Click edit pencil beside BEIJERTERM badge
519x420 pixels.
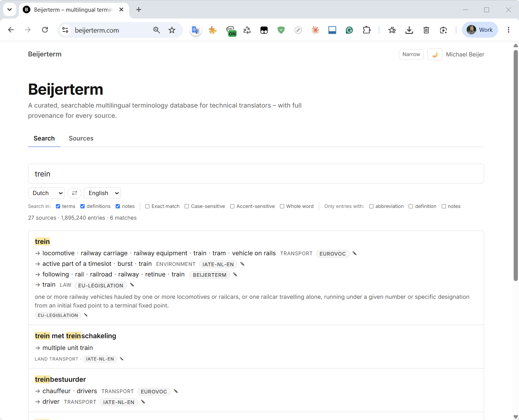coord(235,275)
